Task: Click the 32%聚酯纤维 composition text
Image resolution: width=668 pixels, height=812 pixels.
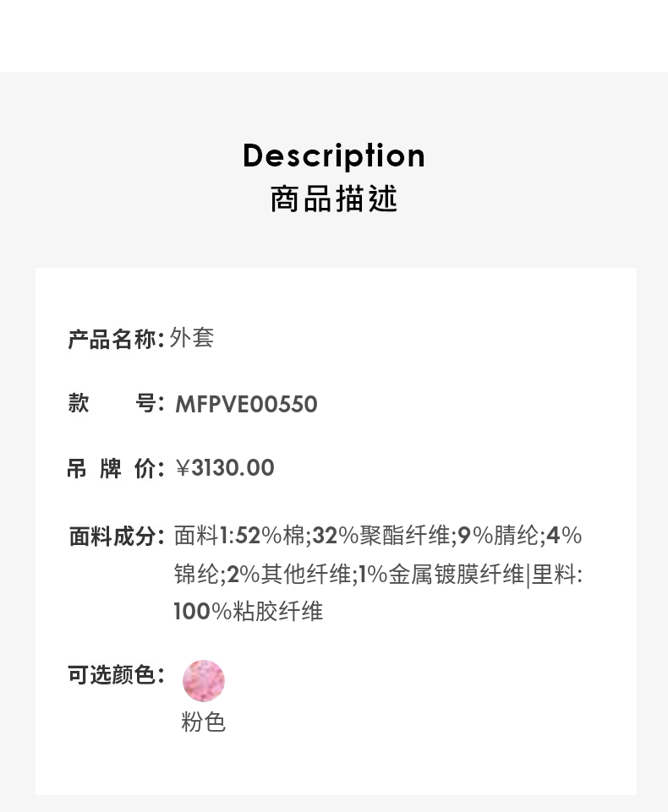Action: click(381, 536)
